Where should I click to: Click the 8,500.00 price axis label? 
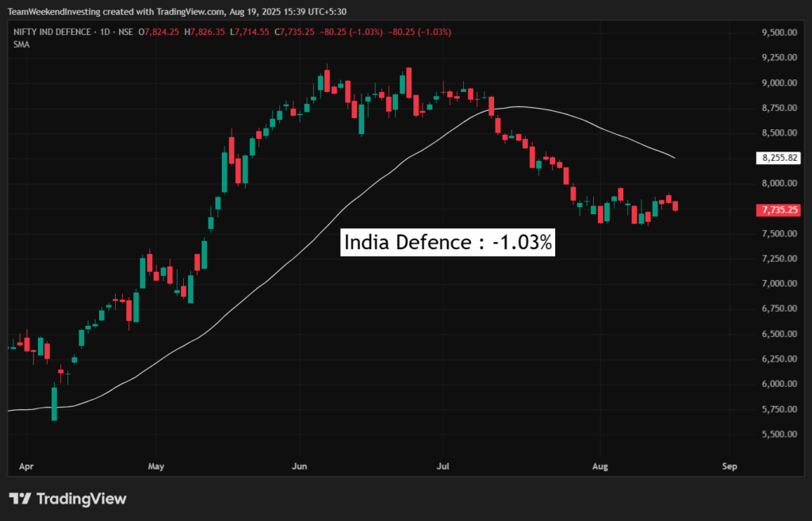tap(779, 132)
